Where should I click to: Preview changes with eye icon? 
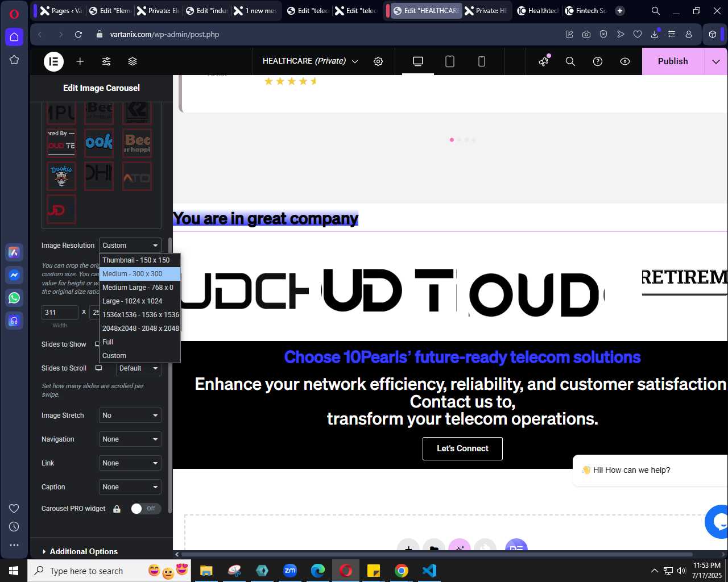(x=625, y=61)
